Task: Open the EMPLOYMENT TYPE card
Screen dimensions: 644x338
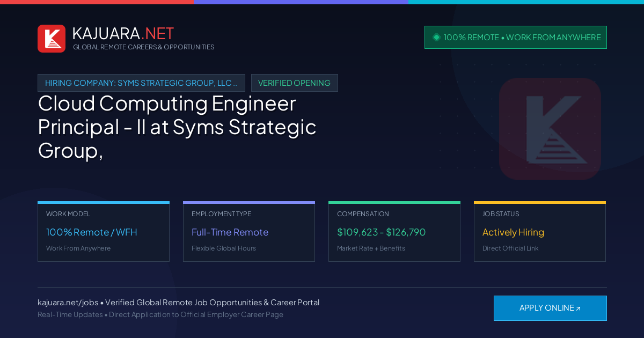Action: (x=249, y=232)
